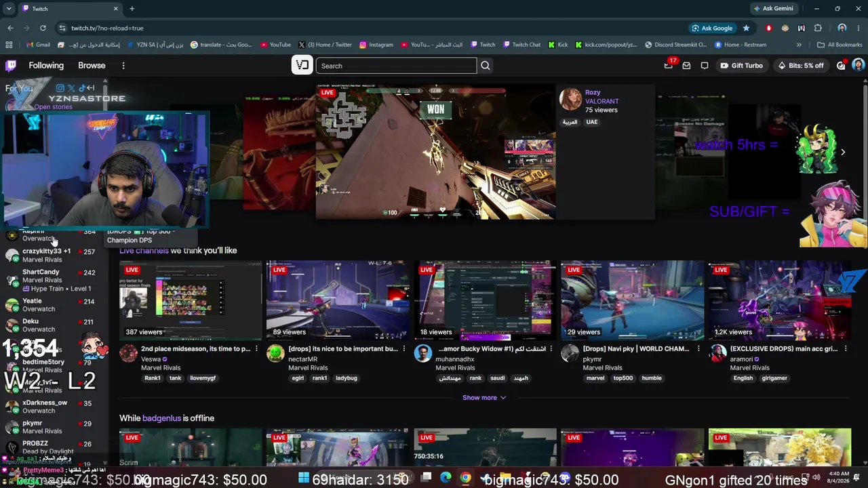Click the red extension icon in Chrome toolbar

pos(768,28)
